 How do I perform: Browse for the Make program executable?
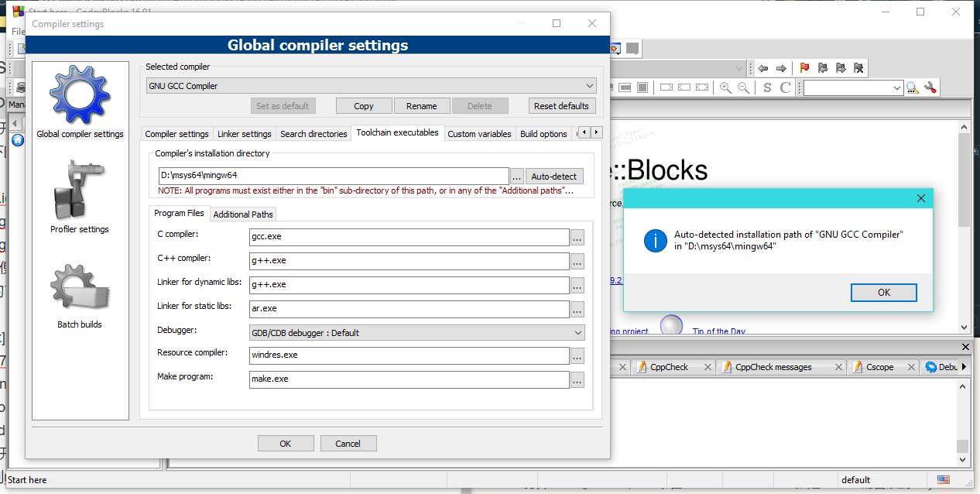pos(577,379)
